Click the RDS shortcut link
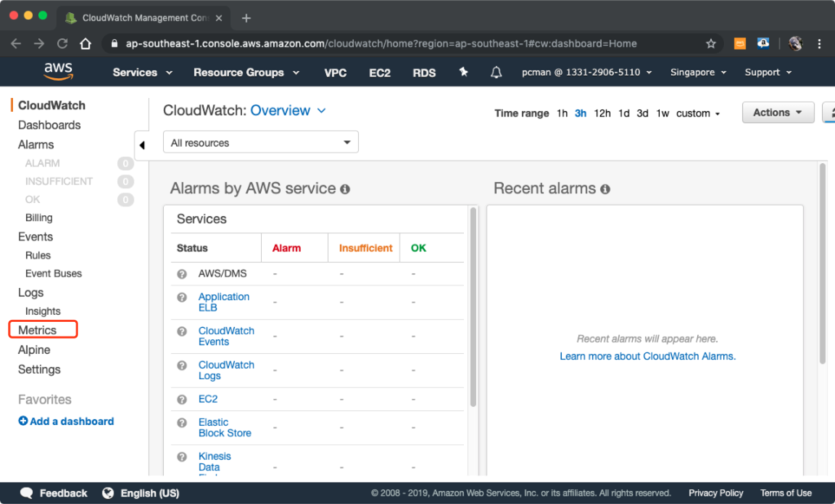The width and height of the screenshot is (835, 504). point(424,73)
